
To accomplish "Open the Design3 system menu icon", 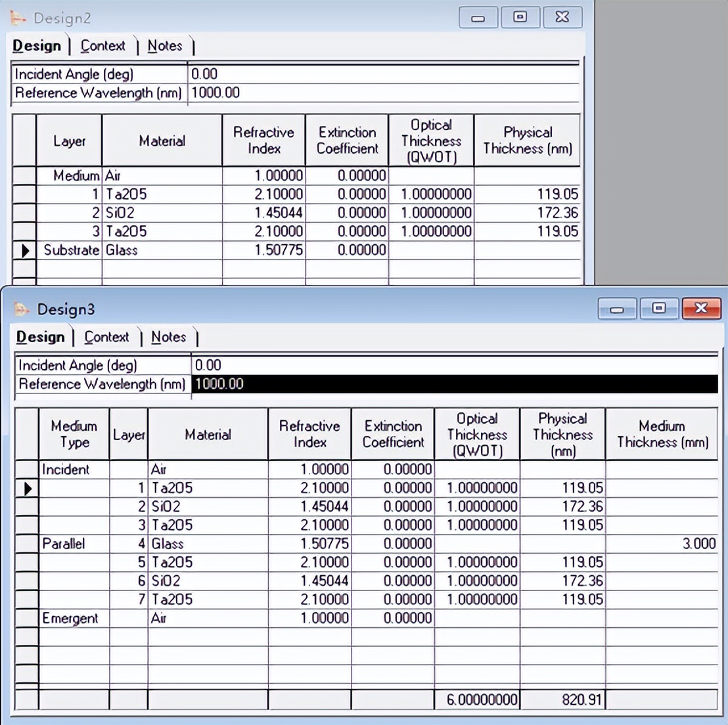I will coord(20,309).
